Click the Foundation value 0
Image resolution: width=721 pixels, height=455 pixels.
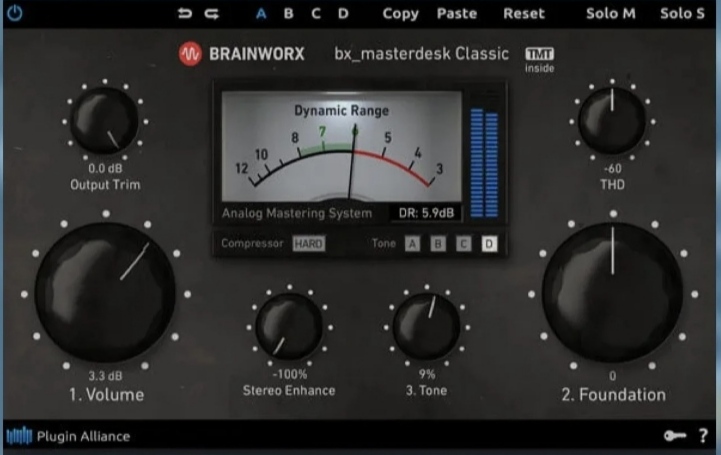coord(612,375)
